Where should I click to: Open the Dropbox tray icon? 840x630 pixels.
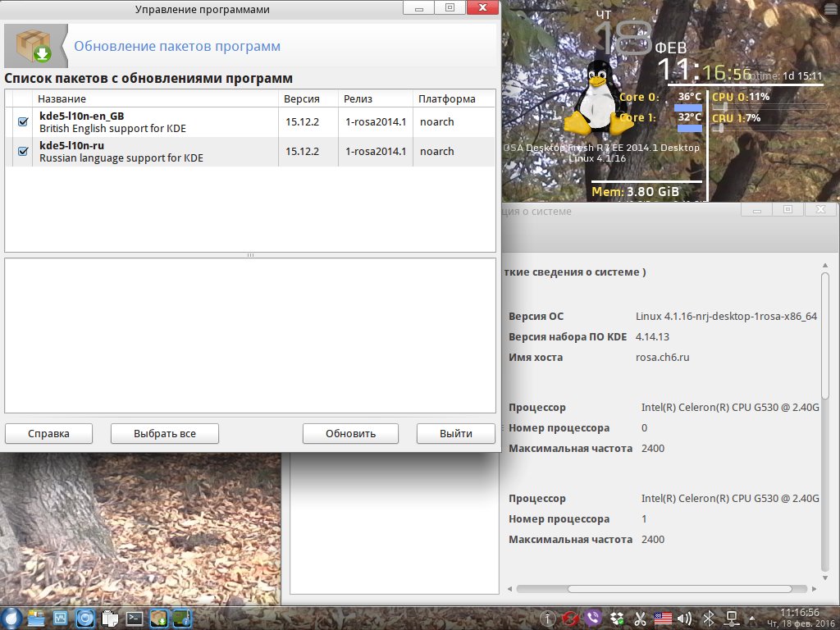pos(617,619)
